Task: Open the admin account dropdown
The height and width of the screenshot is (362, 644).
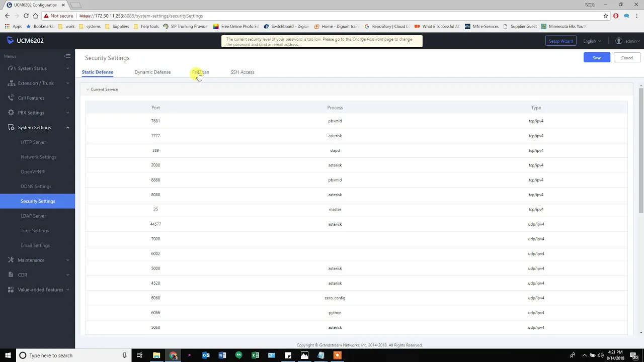Action: pos(631,41)
